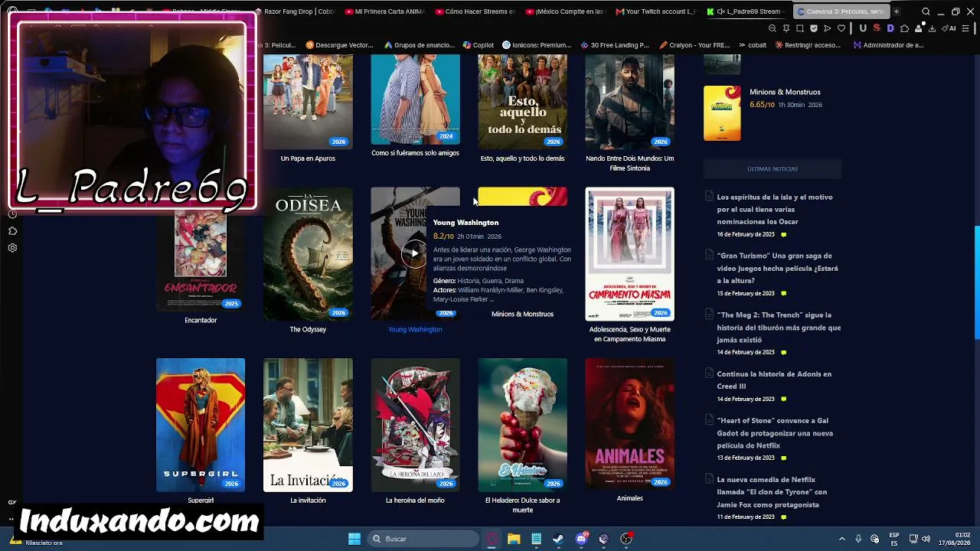Screen dimensions: 980x551
Task: Open the Campamento Miasma movie poster
Action: (629, 254)
